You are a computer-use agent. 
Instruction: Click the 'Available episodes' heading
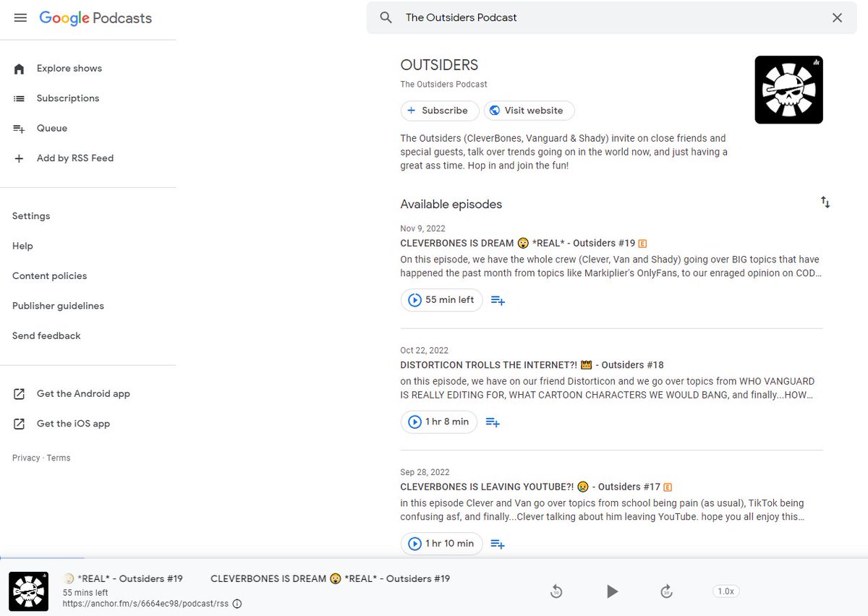pos(451,205)
